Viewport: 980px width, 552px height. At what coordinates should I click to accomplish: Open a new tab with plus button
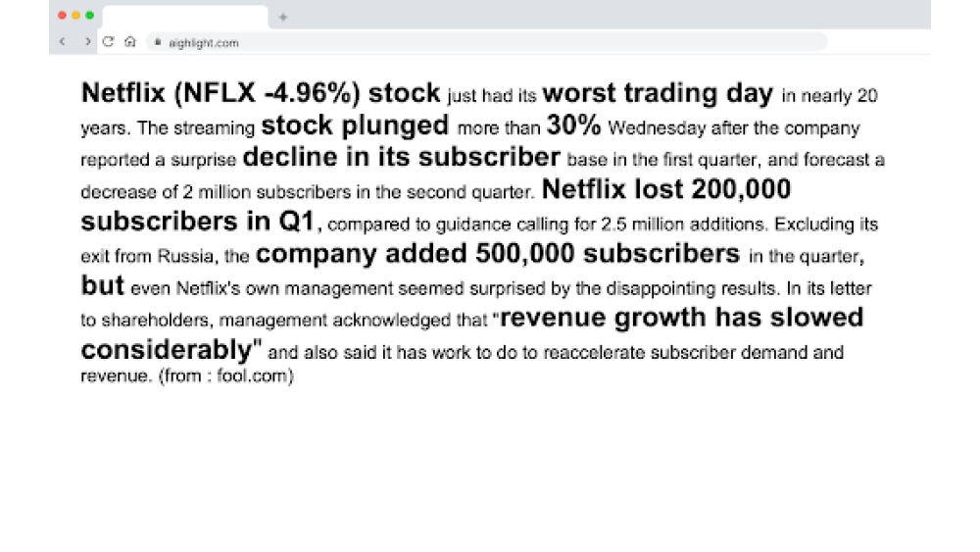(x=283, y=17)
